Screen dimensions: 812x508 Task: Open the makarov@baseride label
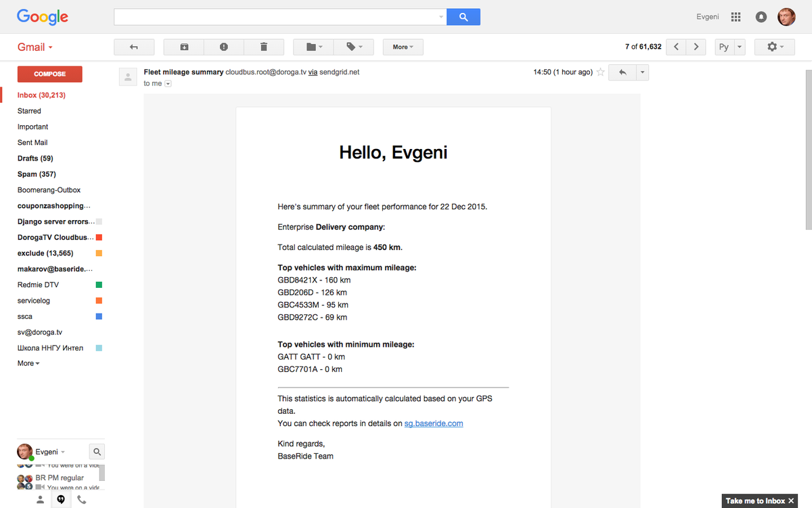[x=55, y=269]
